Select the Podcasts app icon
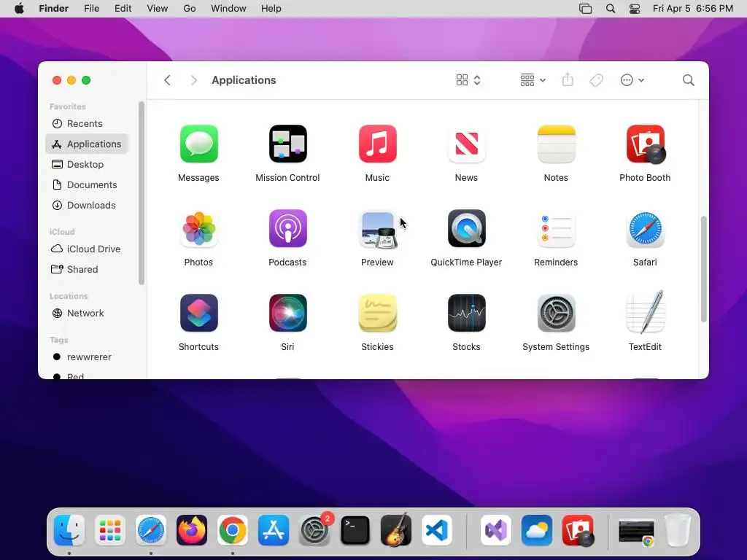Viewport: 747px width, 560px height. click(x=287, y=228)
